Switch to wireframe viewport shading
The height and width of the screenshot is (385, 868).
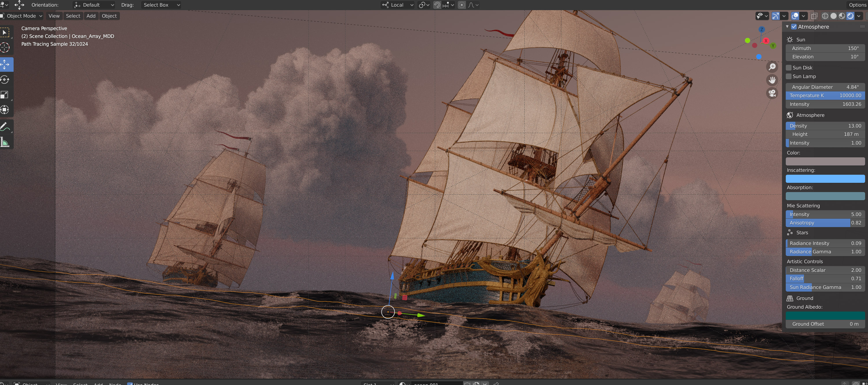pos(825,16)
